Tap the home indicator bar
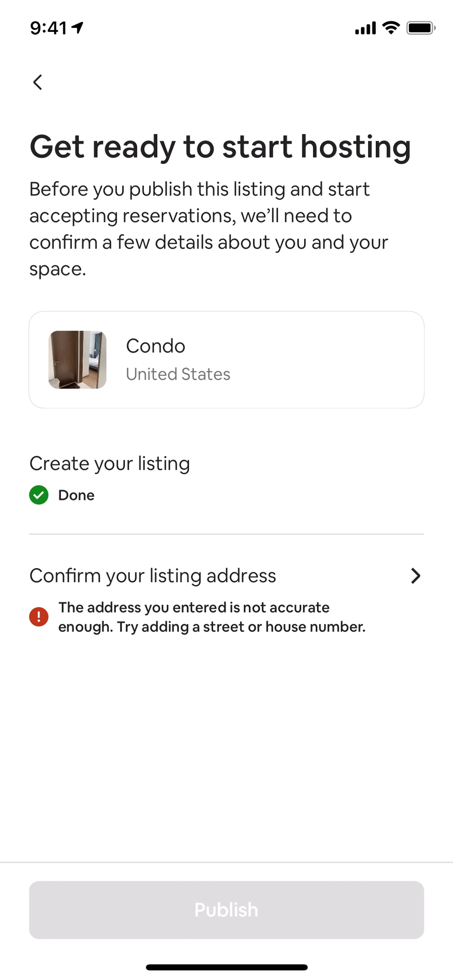The width and height of the screenshot is (453, 980). 226,967
